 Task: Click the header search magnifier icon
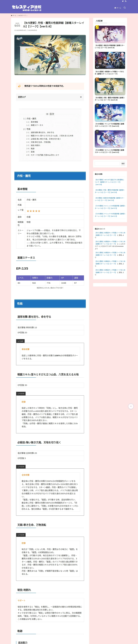[x=125, y=8]
